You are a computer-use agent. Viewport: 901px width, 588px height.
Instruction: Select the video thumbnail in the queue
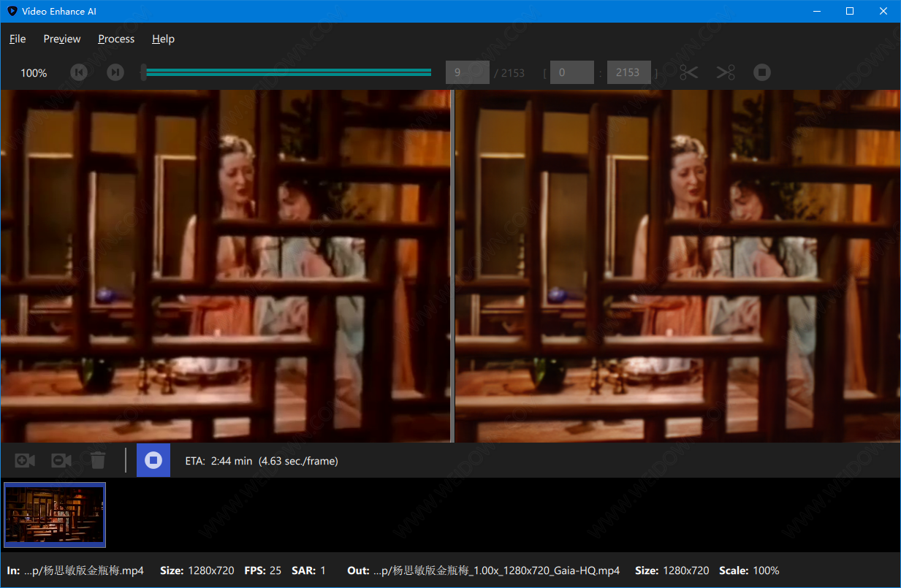[55, 515]
